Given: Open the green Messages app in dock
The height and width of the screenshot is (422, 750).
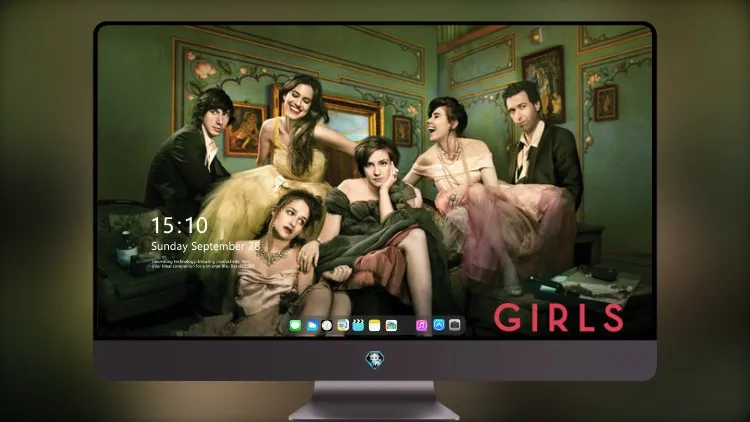Looking at the screenshot, I should pos(295,326).
